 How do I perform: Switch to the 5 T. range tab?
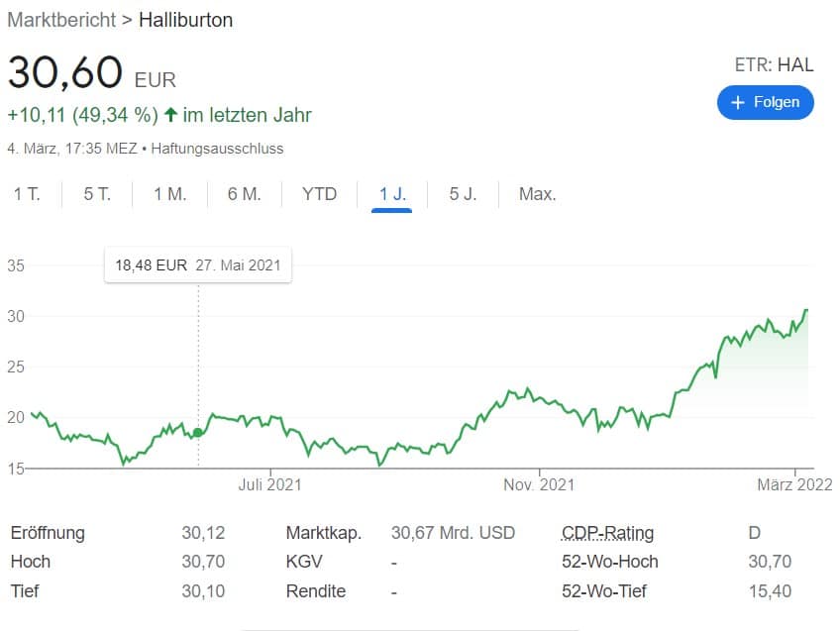97,194
